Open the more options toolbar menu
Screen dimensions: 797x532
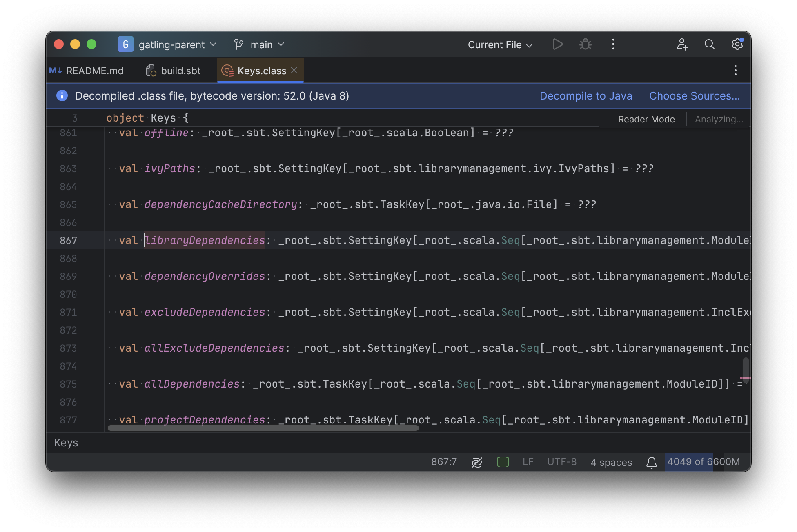(613, 44)
